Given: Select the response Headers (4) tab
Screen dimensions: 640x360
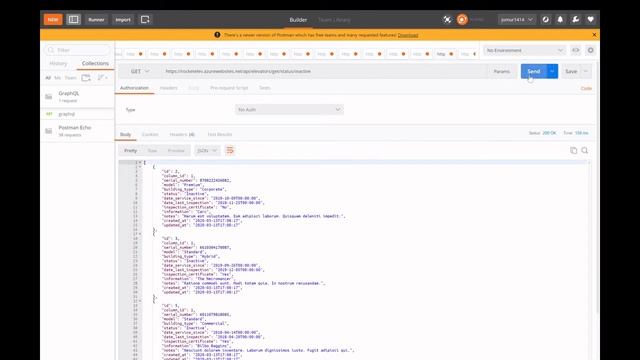Looking at the screenshot, I should [x=182, y=135].
